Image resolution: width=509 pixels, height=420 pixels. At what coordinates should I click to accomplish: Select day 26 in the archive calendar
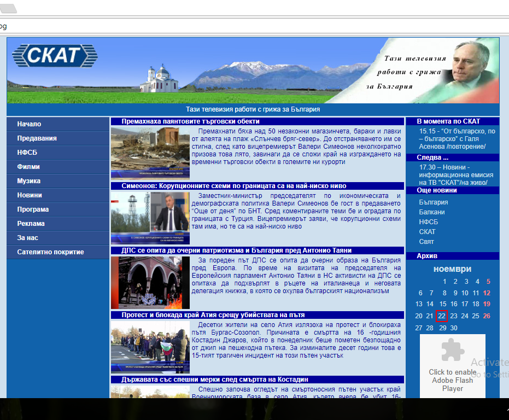pyautogui.click(x=487, y=316)
